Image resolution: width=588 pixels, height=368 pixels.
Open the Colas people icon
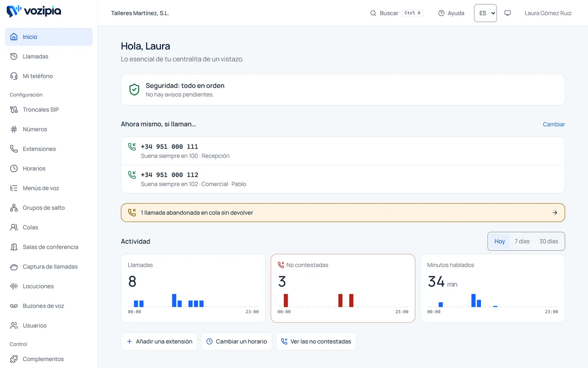(14, 227)
